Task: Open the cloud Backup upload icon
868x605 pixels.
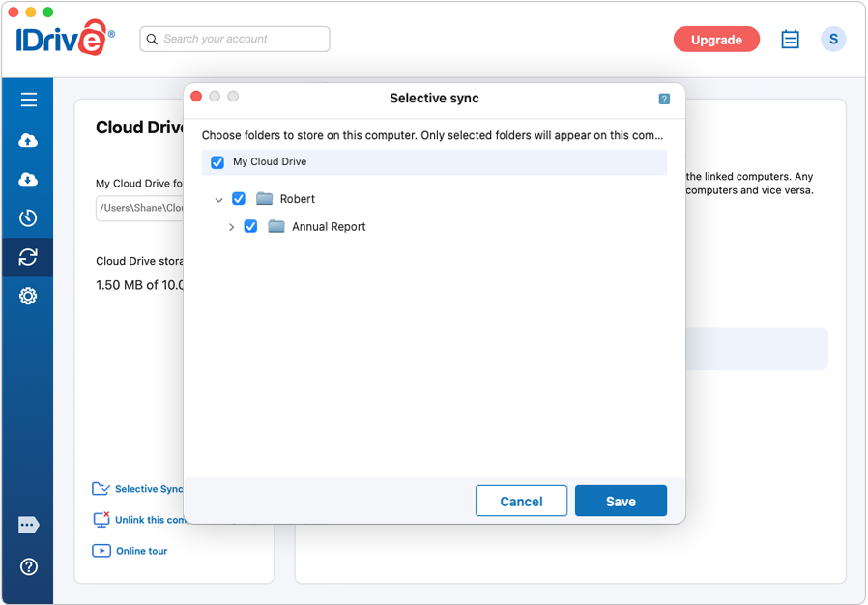Action: pyautogui.click(x=28, y=140)
